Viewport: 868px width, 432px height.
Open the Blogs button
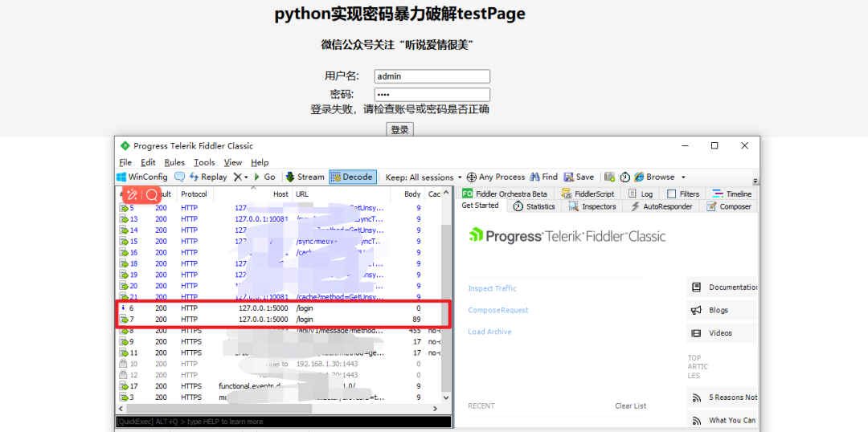tap(722, 310)
